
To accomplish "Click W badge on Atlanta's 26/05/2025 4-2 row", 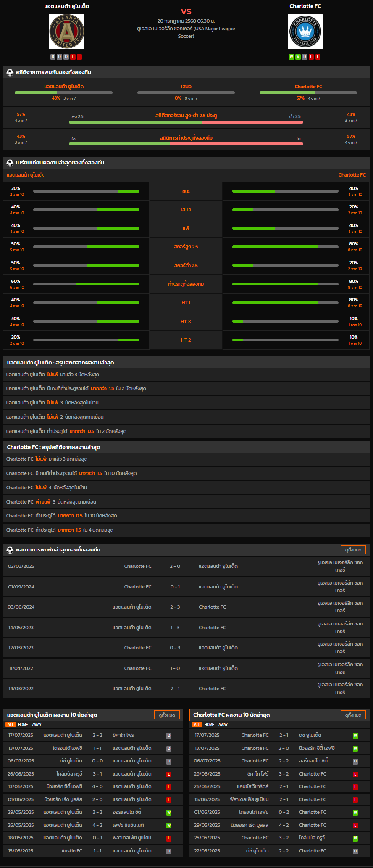I will point(169,826).
